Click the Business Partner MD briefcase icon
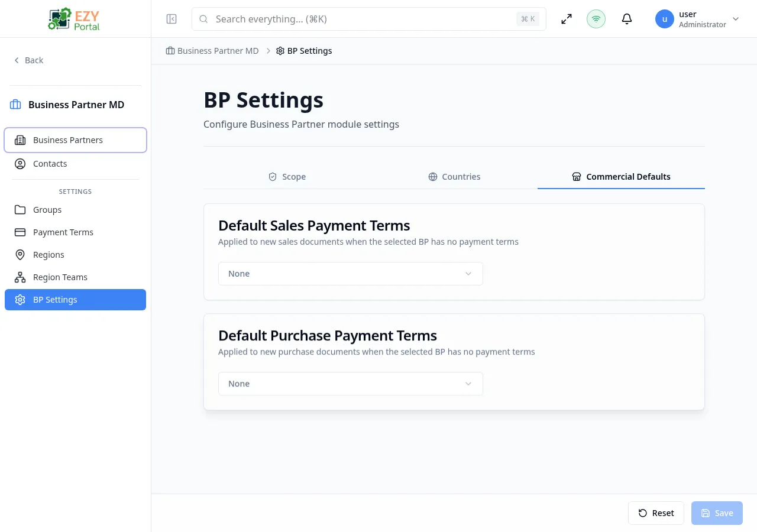The image size is (757, 532). click(14, 104)
